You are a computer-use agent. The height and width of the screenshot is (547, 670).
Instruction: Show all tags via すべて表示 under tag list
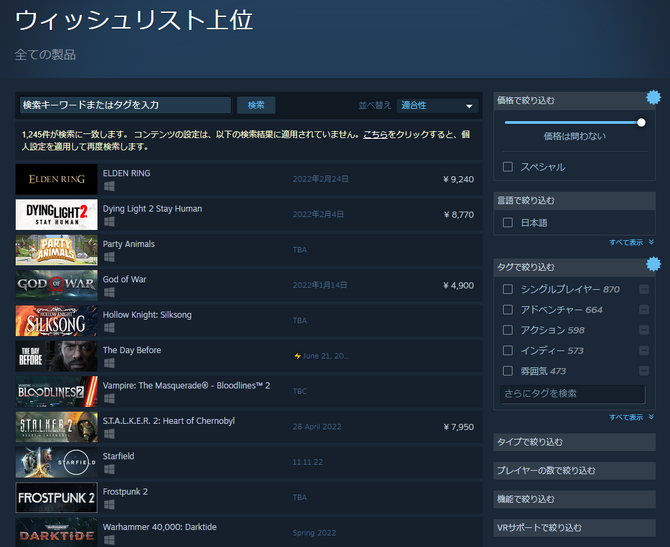point(630,416)
